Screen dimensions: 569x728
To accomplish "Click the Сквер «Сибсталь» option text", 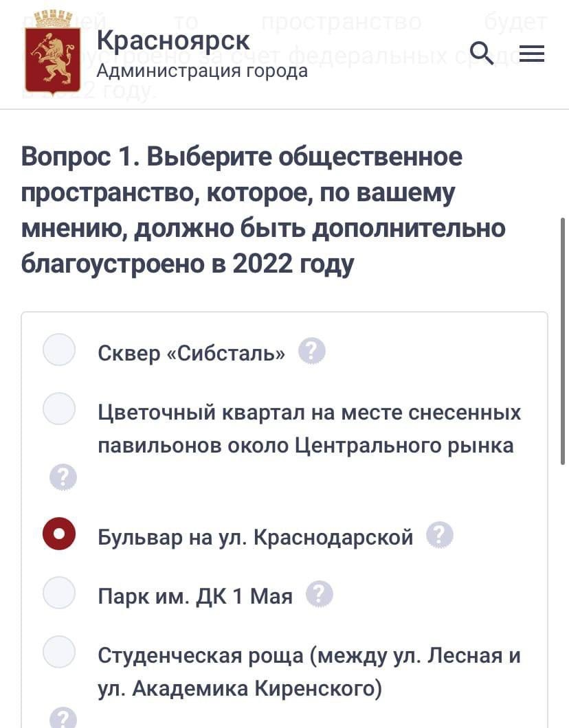I will coord(192,353).
